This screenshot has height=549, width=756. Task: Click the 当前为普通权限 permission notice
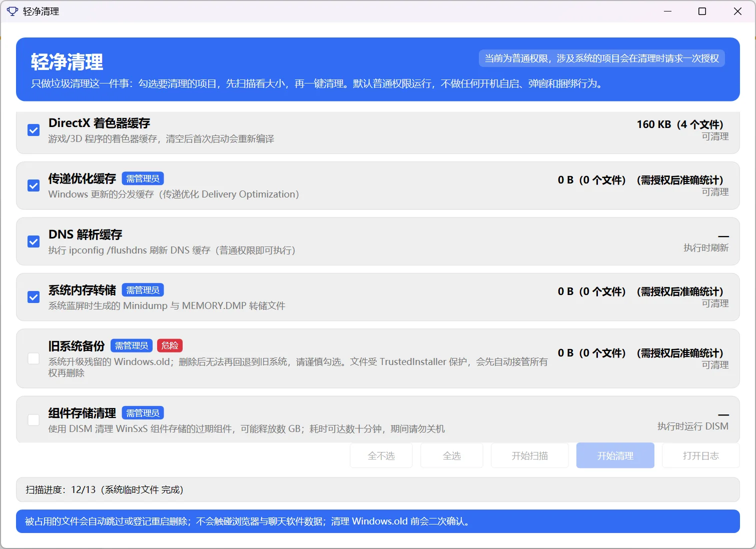pyautogui.click(x=602, y=58)
